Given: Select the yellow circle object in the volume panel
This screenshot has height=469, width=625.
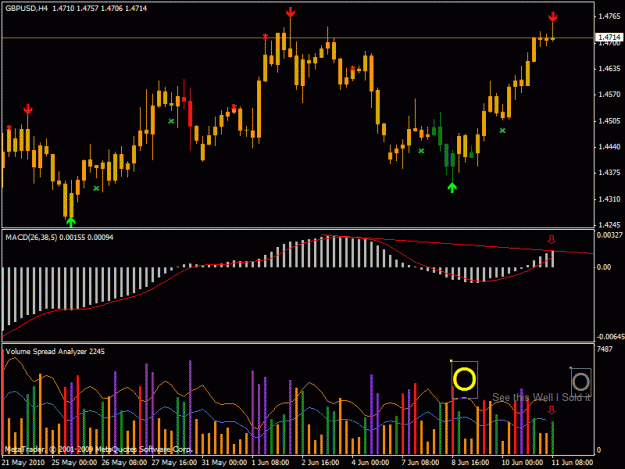Looking at the screenshot, I should [464, 379].
